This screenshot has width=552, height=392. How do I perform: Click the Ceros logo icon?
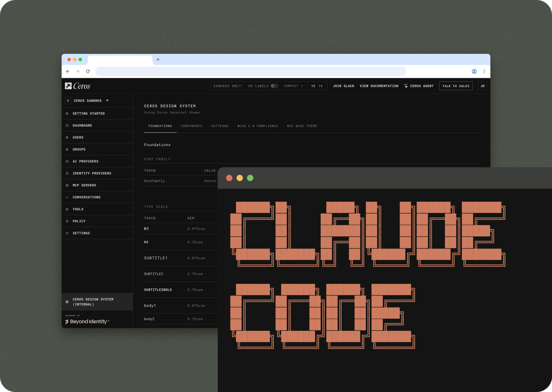[68, 86]
